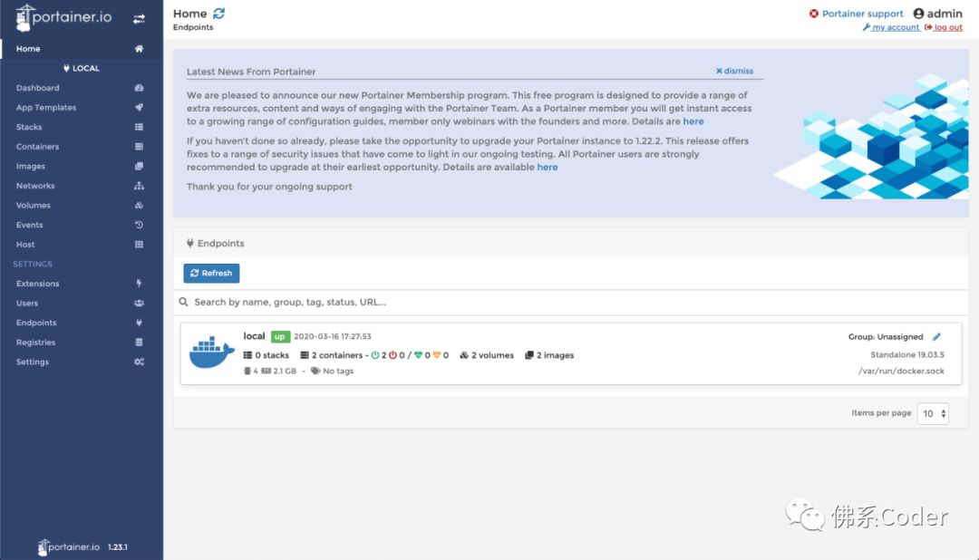Click '2 images' in local endpoint row

555,355
